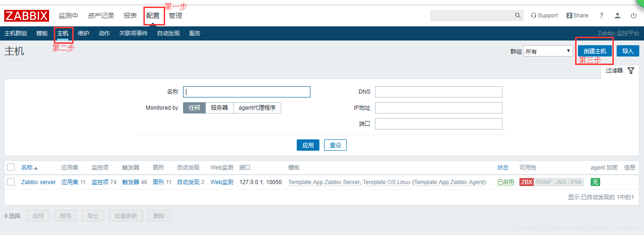Open the Support link with headset icon

[544, 16]
